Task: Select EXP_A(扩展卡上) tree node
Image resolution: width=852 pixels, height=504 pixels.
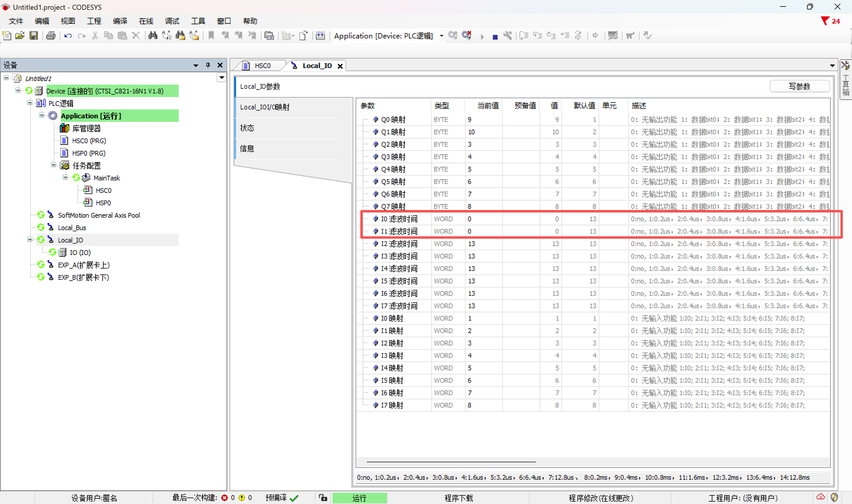Action: [83, 265]
